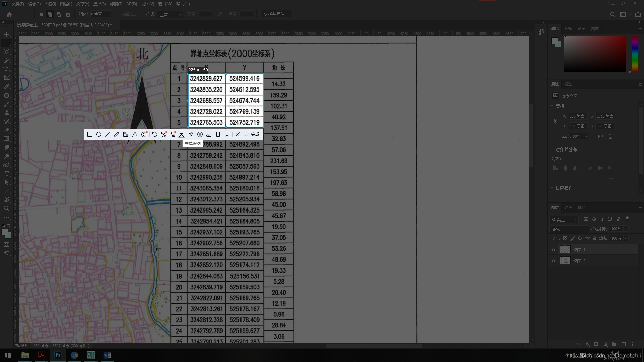Image resolution: width=644 pixels, height=362 pixels.
Task: Collapse the 对齐并分布 section
Action: pos(552,149)
